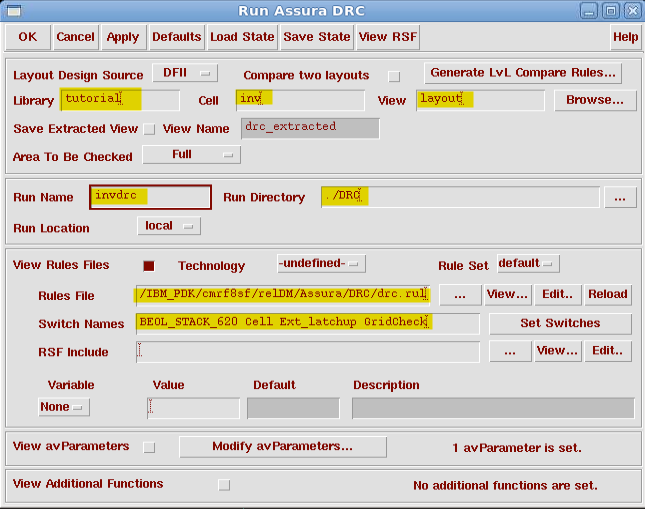
Task: Click the Rules File ellipsis browse button
Action: coord(459,294)
